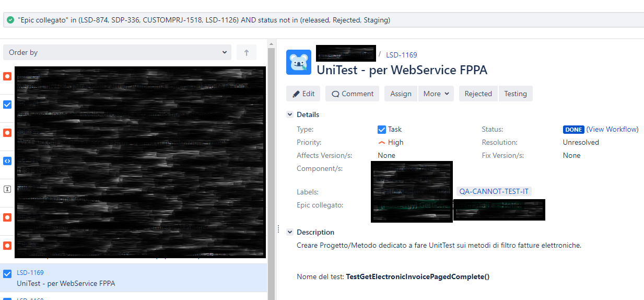This screenshot has height=300, width=644.
Task: Click the High priority arrow icon
Action: click(x=381, y=142)
